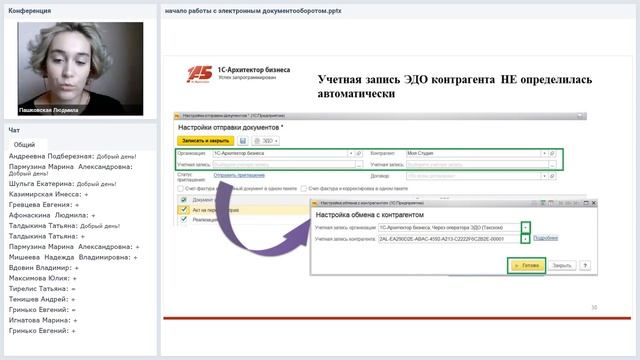
Task: Click the yellow Готово button
Action: click(x=527, y=265)
